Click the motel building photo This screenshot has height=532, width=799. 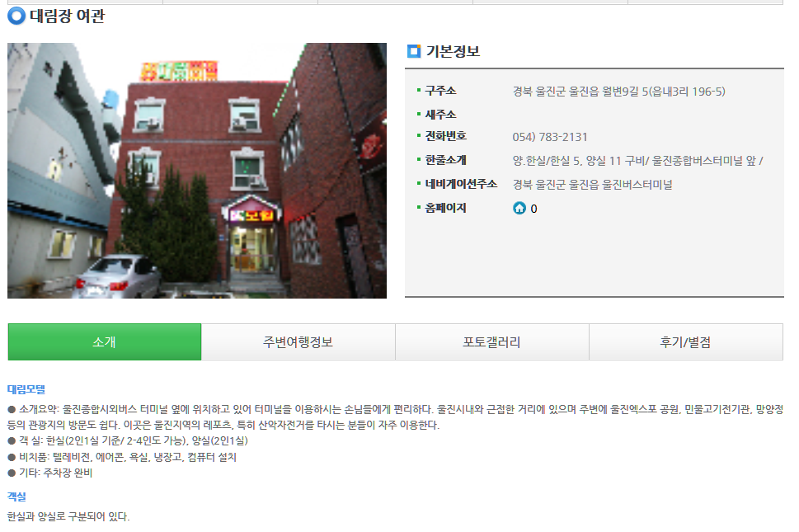pos(197,171)
